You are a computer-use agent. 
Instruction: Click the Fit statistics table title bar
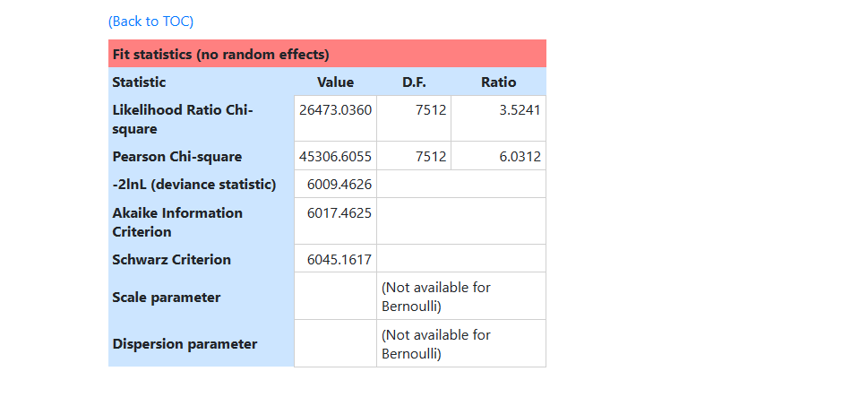click(220, 54)
